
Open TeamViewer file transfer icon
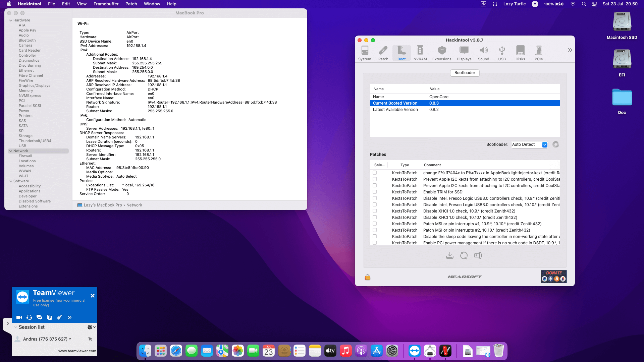point(49,317)
